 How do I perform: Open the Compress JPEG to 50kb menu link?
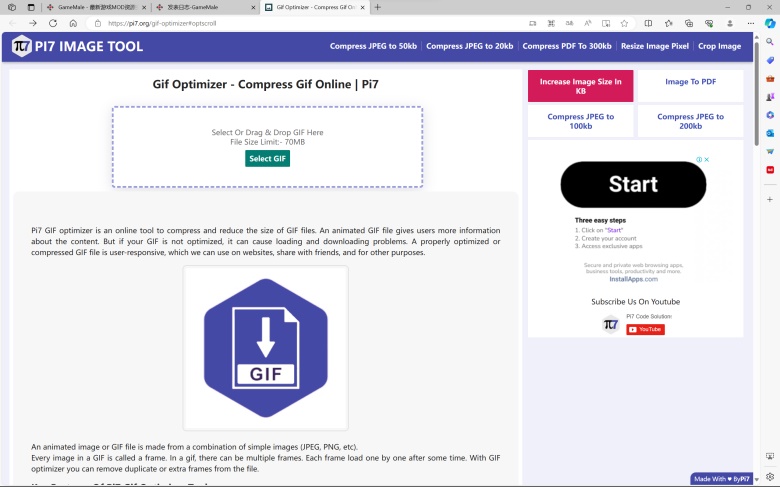[x=373, y=46]
